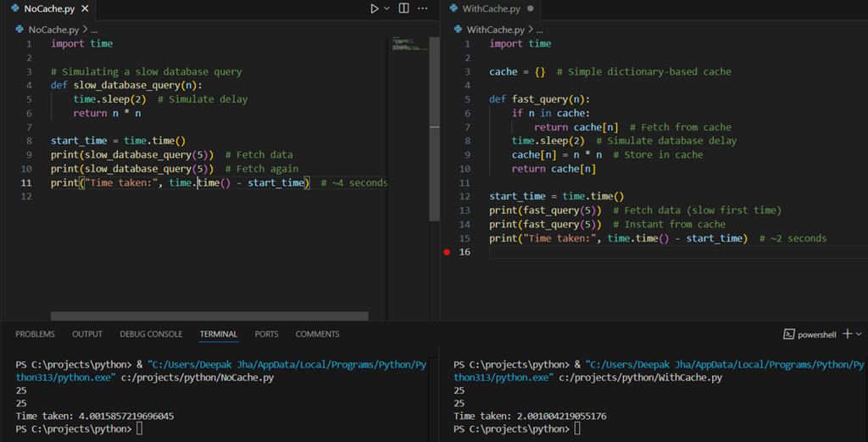Open the editor More Actions ellipsis menu
Screen dimensions: 868x442
click(423, 8)
